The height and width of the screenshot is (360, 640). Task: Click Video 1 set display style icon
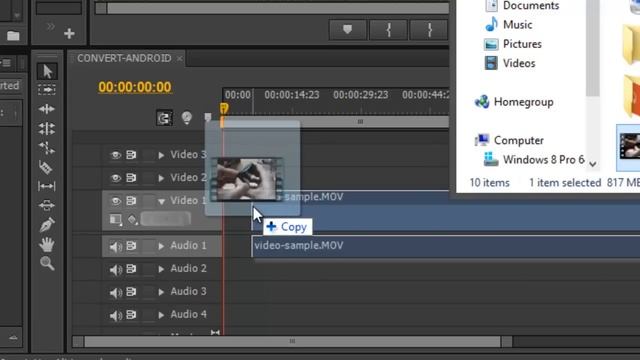click(116, 220)
